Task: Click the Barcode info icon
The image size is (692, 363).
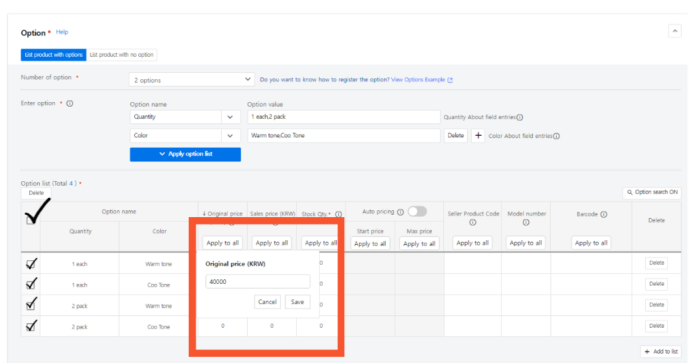Action: [x=604, y=214]
